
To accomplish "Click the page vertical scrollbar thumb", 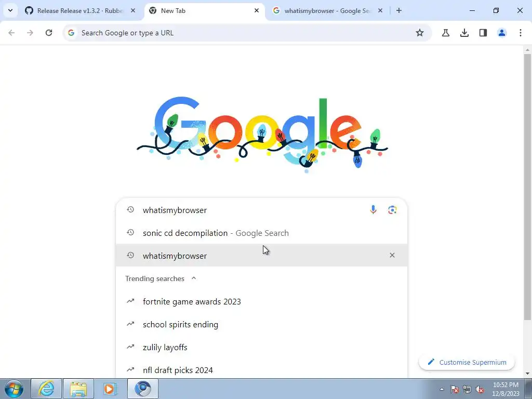I will (x=527, y=187).
